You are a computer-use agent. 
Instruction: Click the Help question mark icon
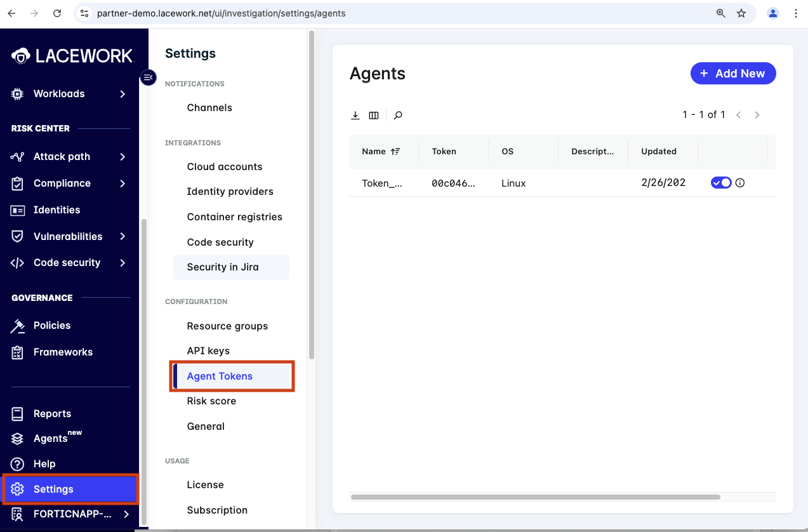[18, 464]
